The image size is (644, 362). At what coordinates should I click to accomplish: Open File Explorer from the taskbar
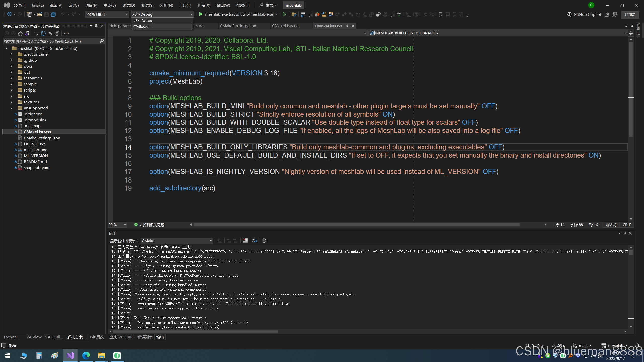[101, 355]
